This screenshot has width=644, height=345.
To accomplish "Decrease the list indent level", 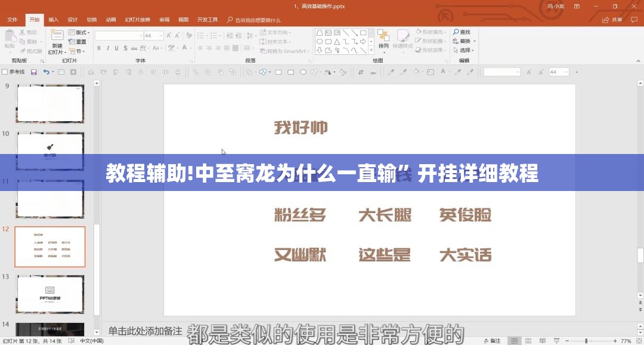I will pyautogui.click(x=230, y=36).
